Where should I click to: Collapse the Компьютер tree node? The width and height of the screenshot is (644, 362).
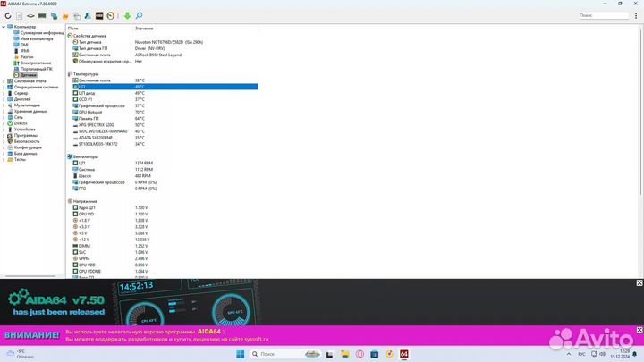[4, 27]
